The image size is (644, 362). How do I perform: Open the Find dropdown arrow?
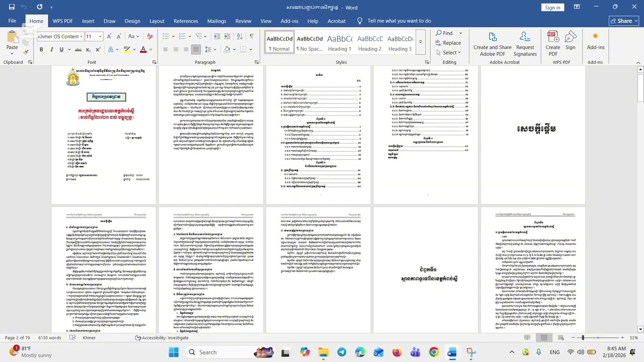460,33
